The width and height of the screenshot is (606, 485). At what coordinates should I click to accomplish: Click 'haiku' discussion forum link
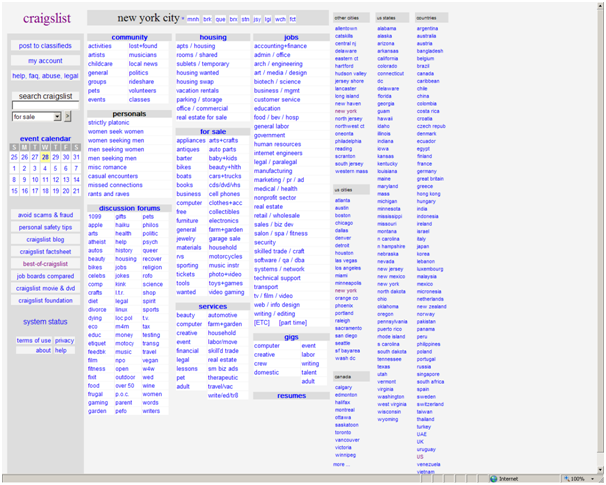122,225
